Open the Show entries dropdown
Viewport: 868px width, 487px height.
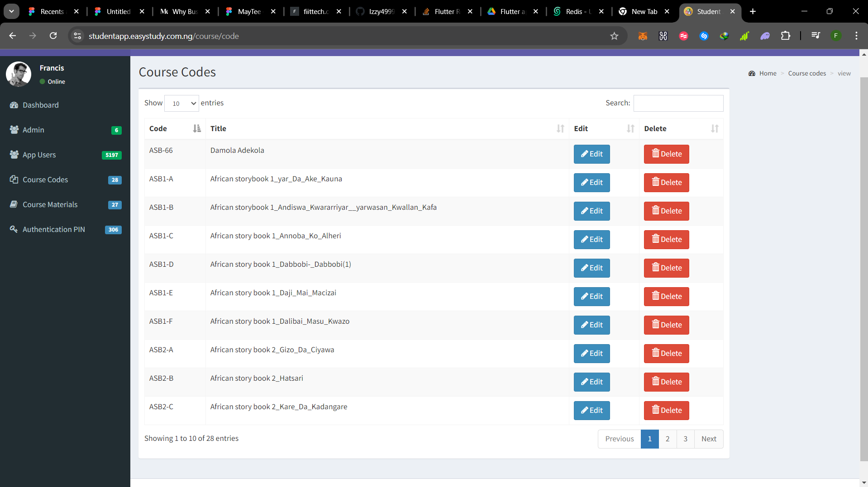click(x=181, y=104)
